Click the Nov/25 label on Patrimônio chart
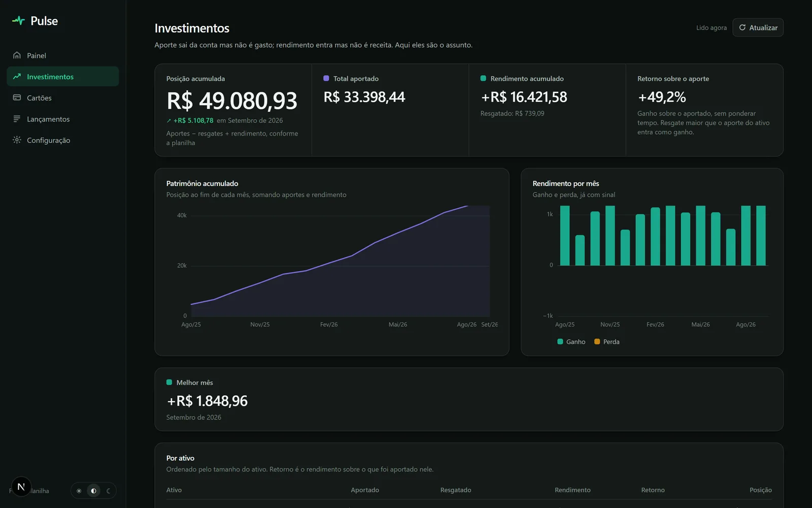Viewport: 812px width, 508px height. pos(260,325)
